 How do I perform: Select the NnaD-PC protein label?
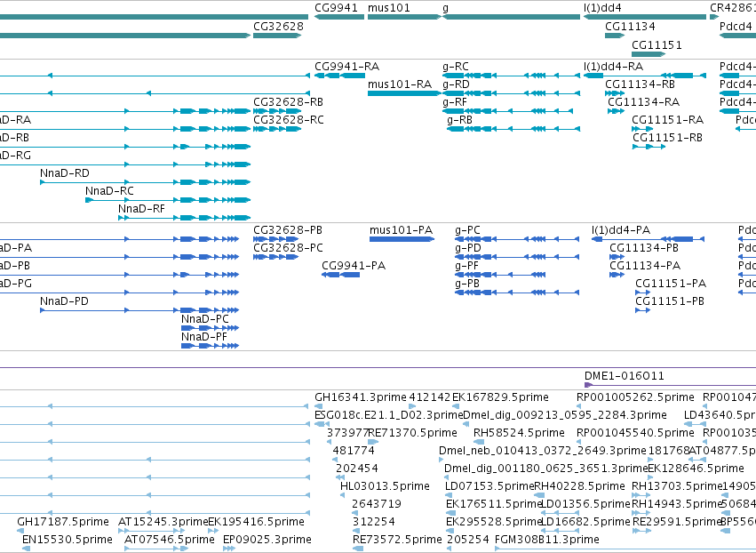click(x=205, y=319)
